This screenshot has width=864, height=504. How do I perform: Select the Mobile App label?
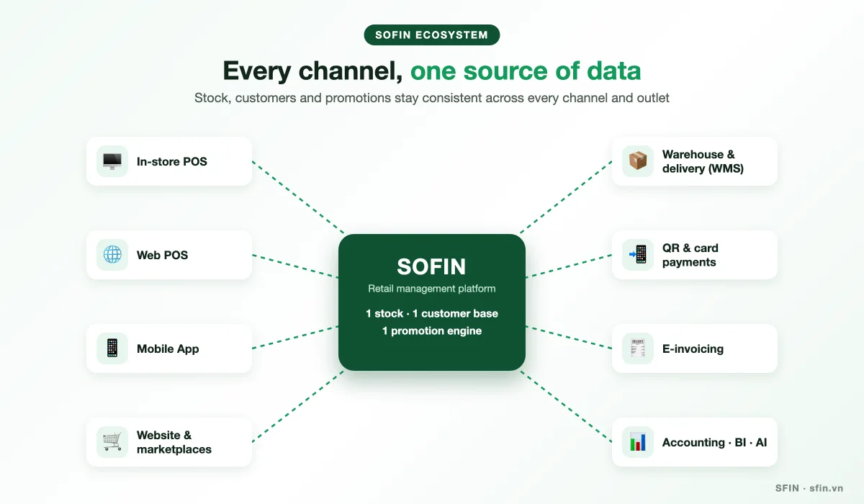click(168, 349)
